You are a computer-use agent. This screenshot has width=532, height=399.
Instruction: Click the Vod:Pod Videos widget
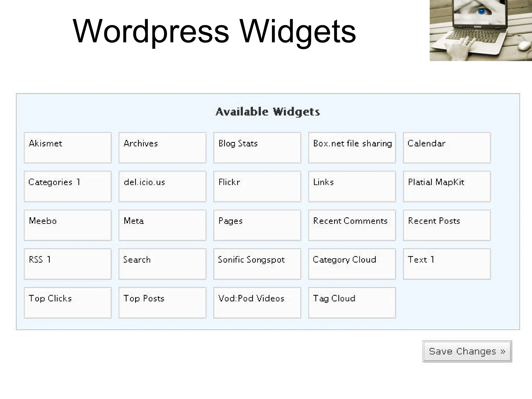pos(257,302)
